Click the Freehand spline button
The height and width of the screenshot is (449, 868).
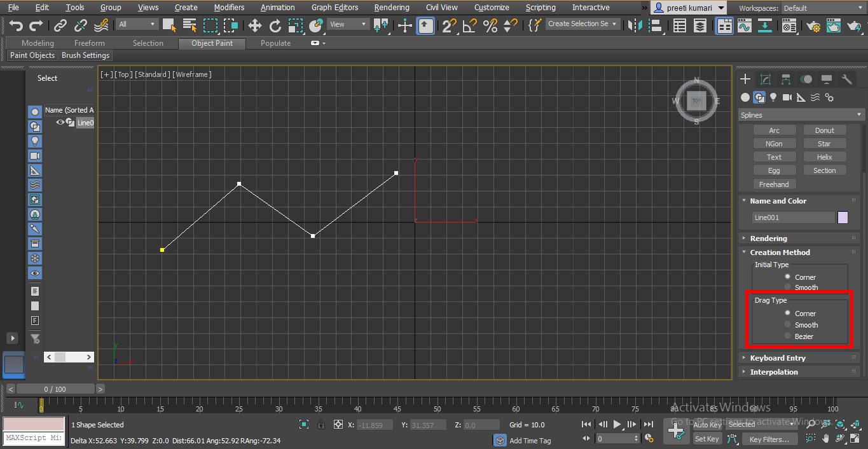pos(774,184)
